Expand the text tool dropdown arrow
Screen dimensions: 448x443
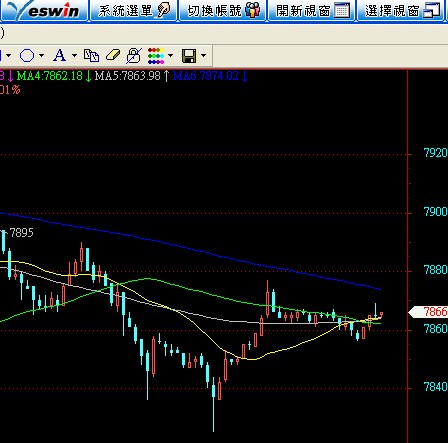tap(74, 55)
